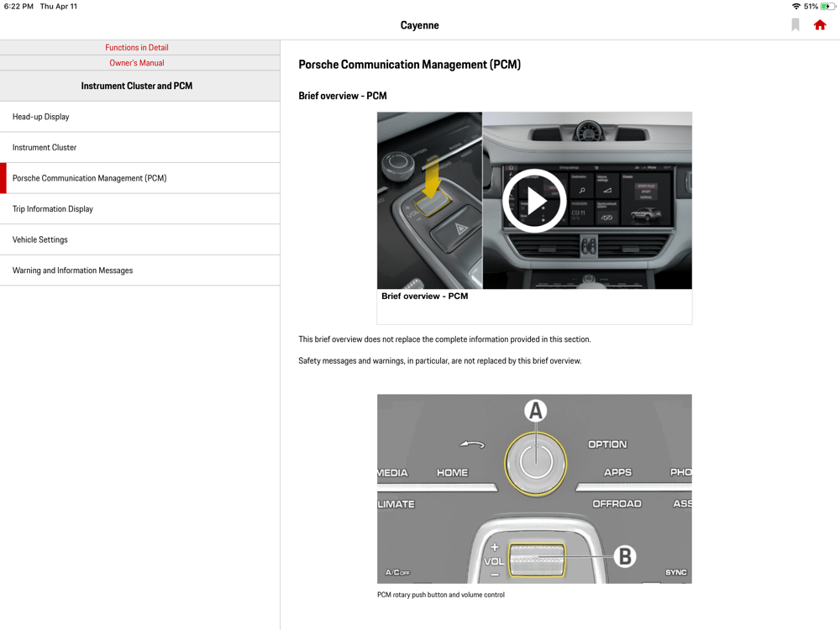Tap the Brief overview - PCM subheading

[x=343, y=96]
